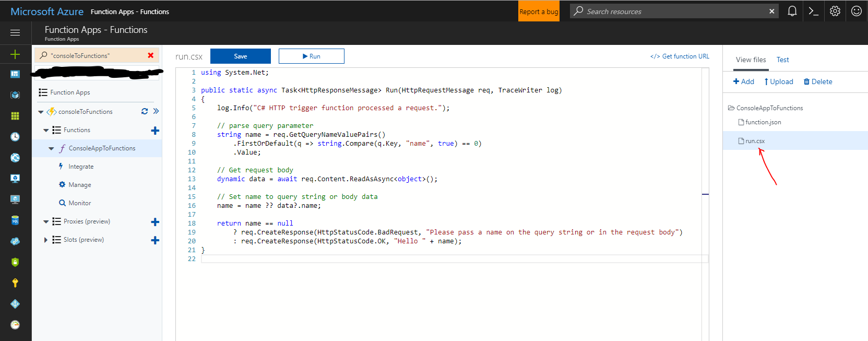The width and height of the screenshot is (868, 341).
Task: Click the smiley feedback icon
Action: (x=857, y=11)
